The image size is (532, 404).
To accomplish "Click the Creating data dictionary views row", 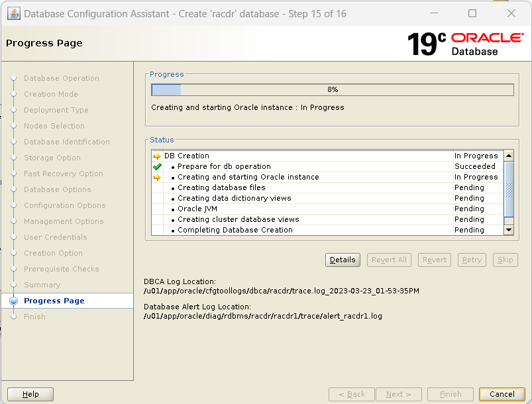I will click(x=327, y=198).
